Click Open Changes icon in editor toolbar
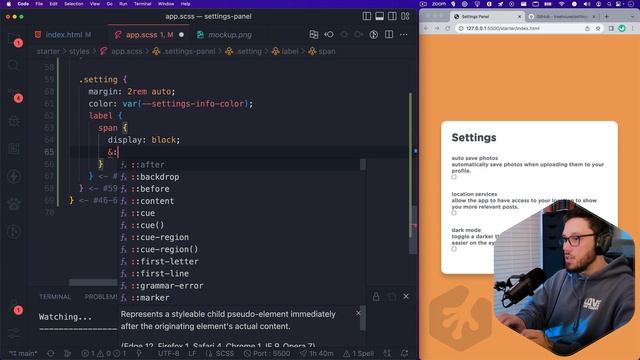 point(313,35)
